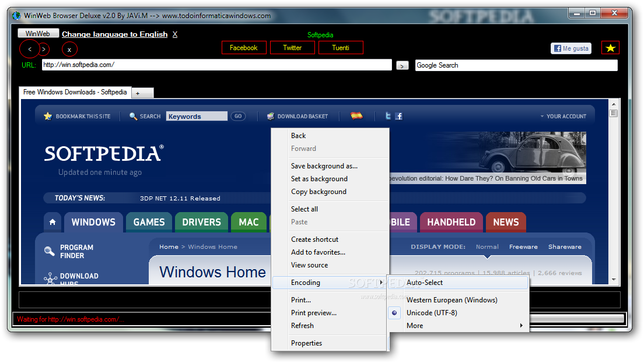The height and width of the screenshot is (363, 644).
Task: Click the GO button next to Keywords
Action: [238, 116]
